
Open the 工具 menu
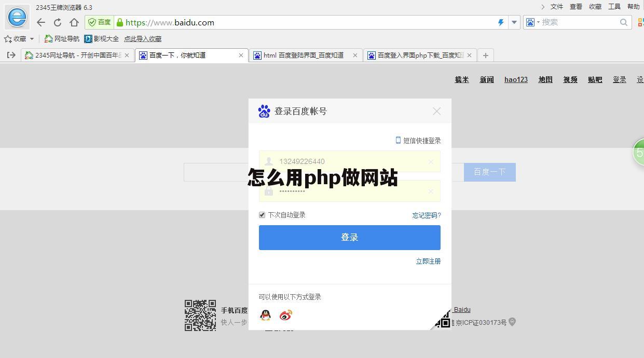614,7
